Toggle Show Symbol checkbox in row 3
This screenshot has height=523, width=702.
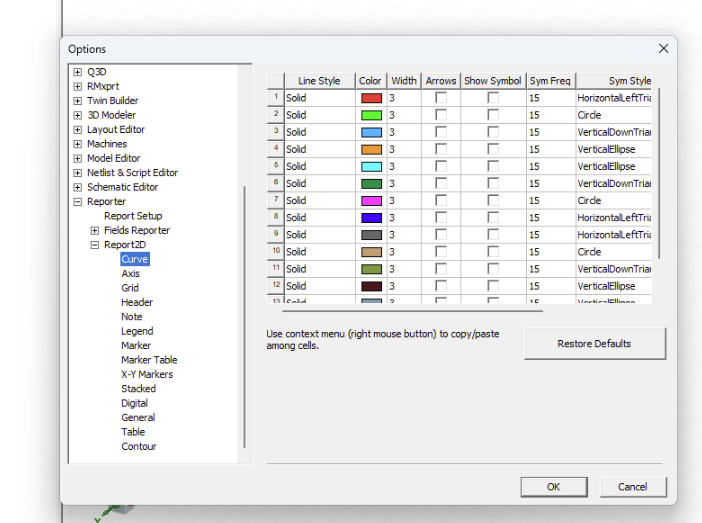(x=493, y=132)
